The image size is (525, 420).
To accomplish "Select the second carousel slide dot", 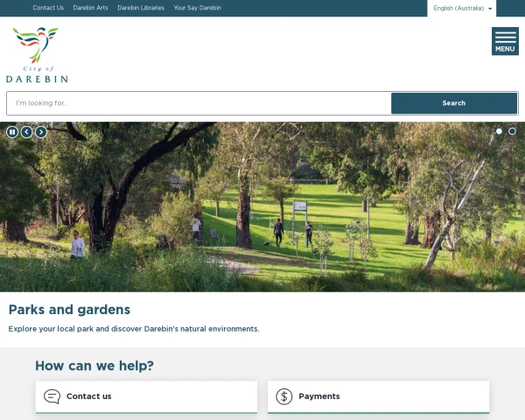I will (512, 131).
